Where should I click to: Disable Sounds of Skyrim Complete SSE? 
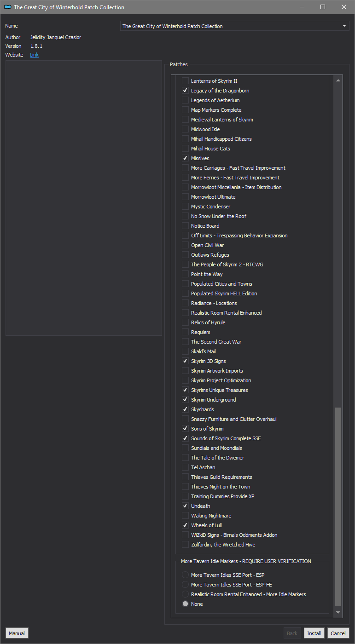point(185,438)
